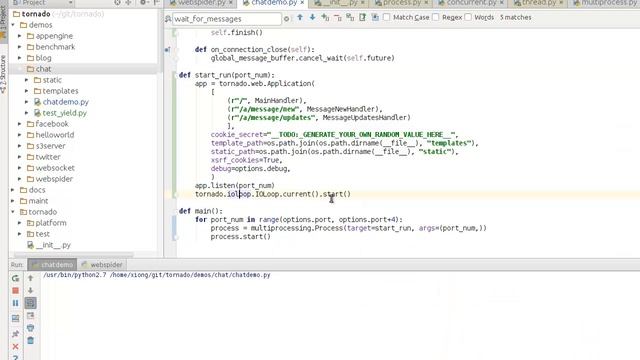Viewport: 640px width, 360px height.
Task: Click select all occurrences icon
Action: tap(350, 18)
